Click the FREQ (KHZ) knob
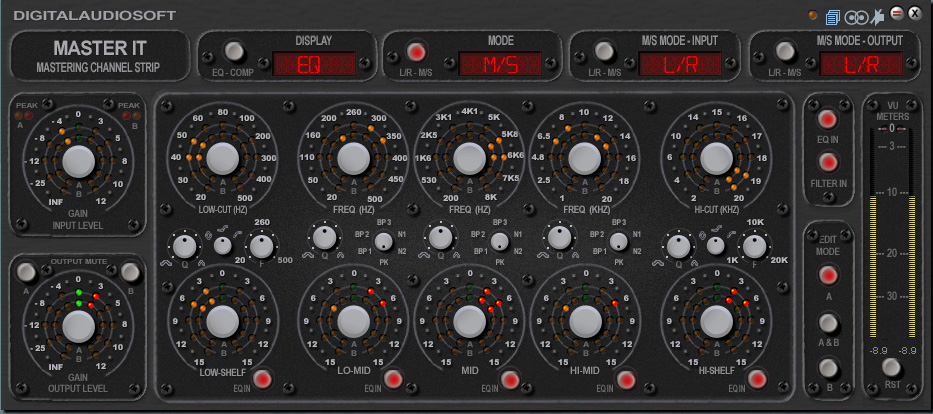933x414 pixels. coord(584,158)
